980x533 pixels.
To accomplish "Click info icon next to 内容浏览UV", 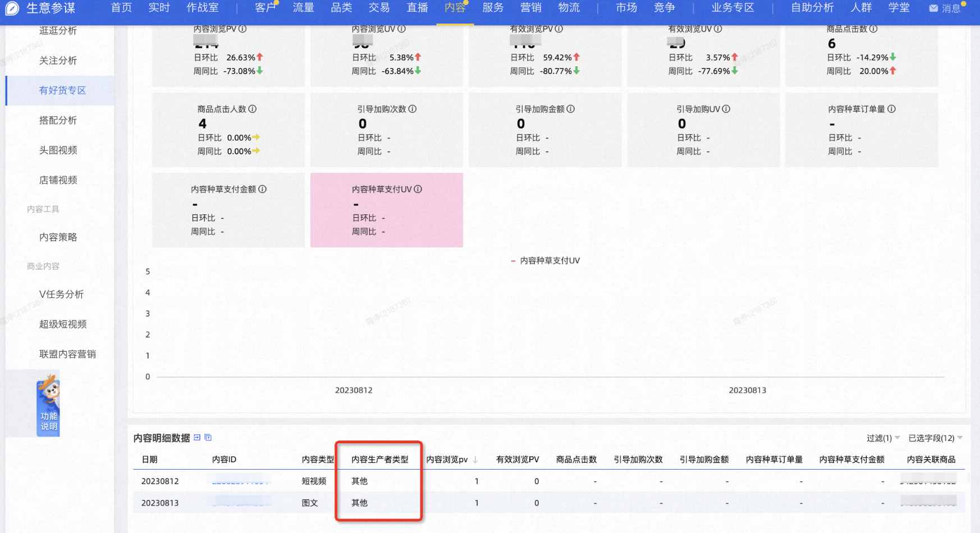I will pos(401,29).
